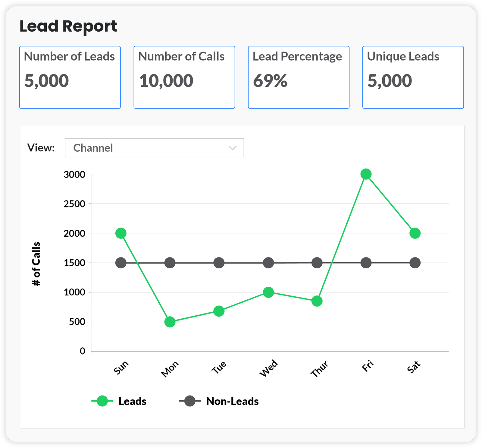482x448 pixels.
Task: Click the Non-Leads point for Tue
Action: [219, 263]
